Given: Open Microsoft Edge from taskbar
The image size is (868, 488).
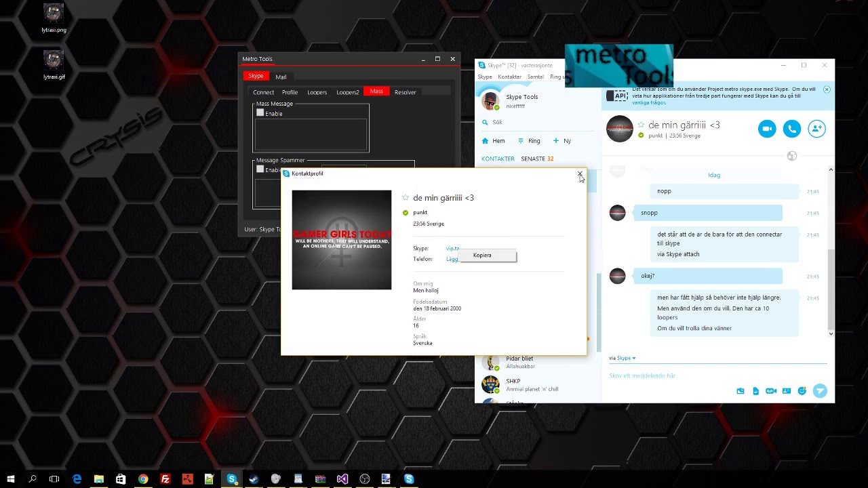Looking at the screenshot, I should pos(77,479).
